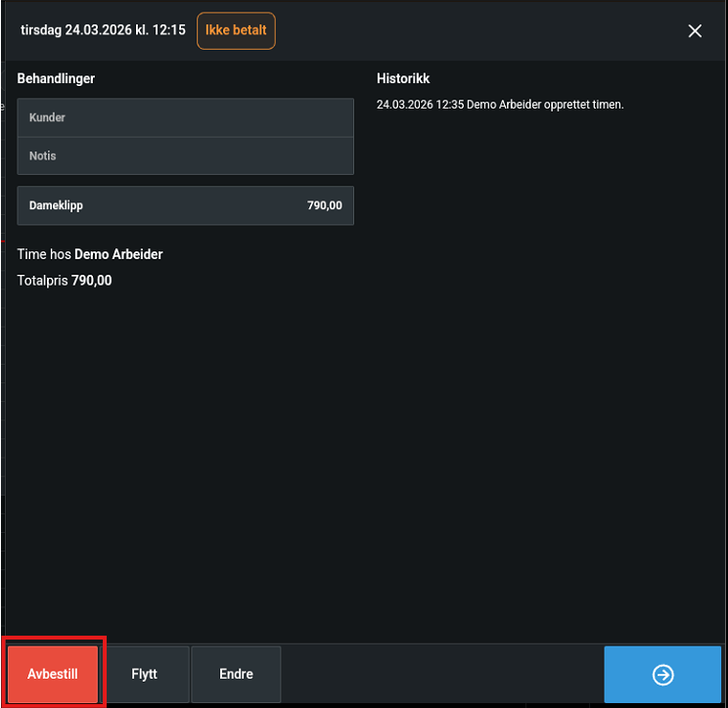The image size is (728, 708).
Task: Click the red Avbestill button
Action: (x=53, y=675)
